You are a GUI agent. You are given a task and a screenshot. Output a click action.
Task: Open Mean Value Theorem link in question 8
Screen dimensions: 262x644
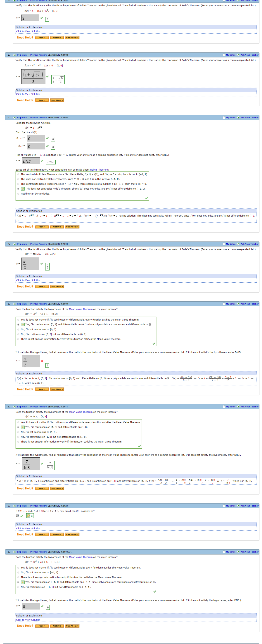coord(81,557)
